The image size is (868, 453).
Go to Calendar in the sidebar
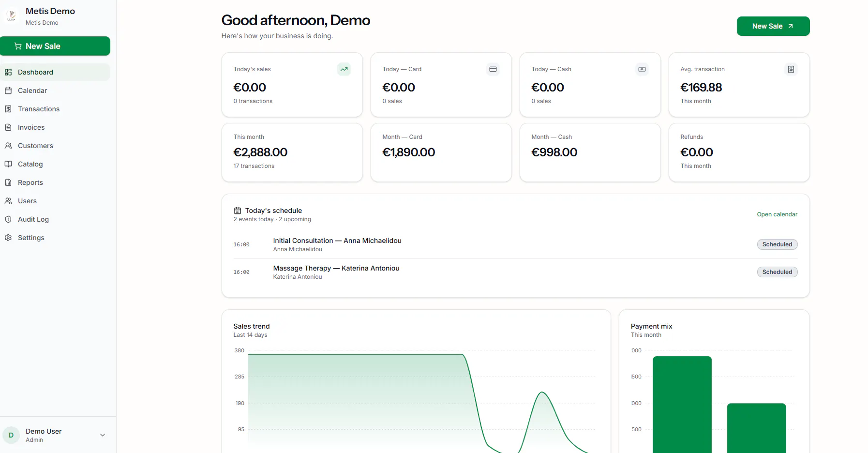pos(55,91)
